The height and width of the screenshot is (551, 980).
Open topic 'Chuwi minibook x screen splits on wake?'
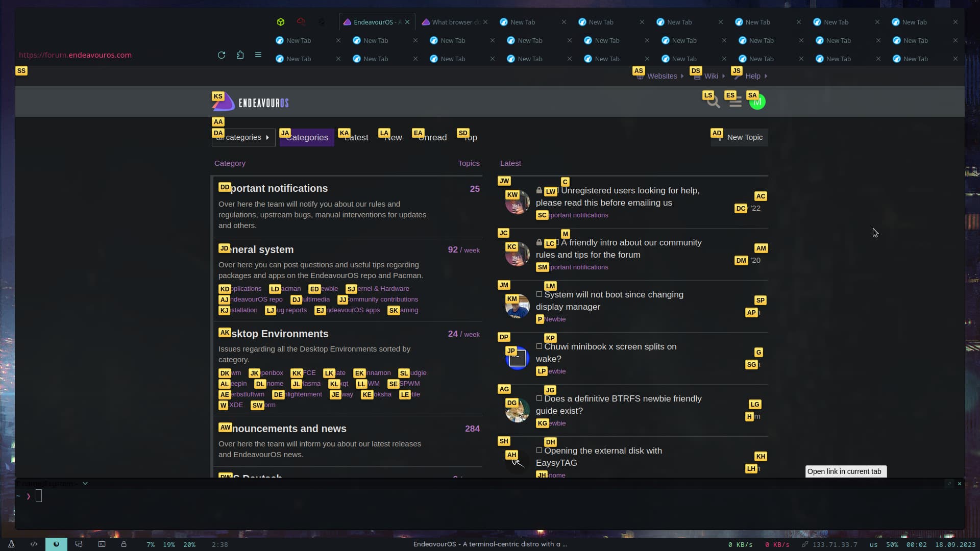[x=606, y=353]
